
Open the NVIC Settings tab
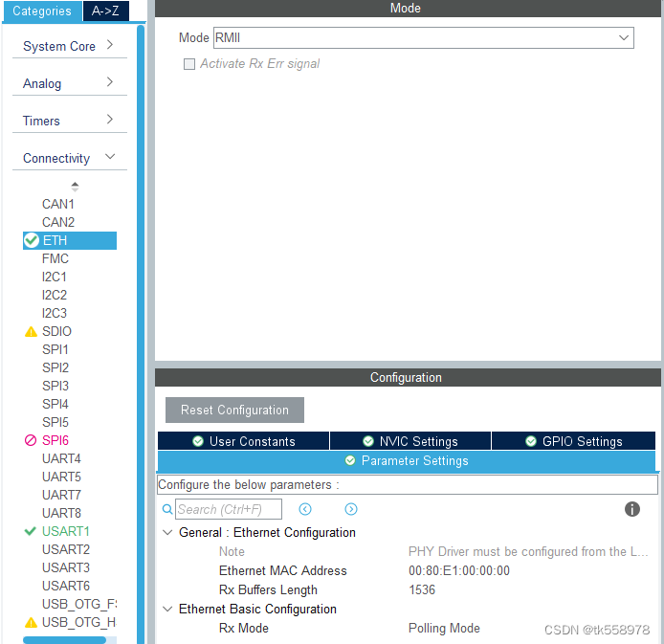[410, 441]
